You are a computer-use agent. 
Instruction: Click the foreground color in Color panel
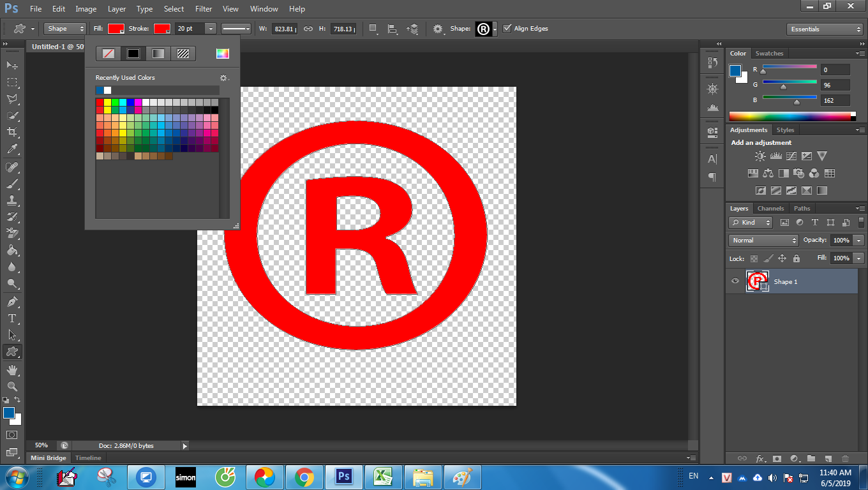pyautogui.click(x=735, y=70)
